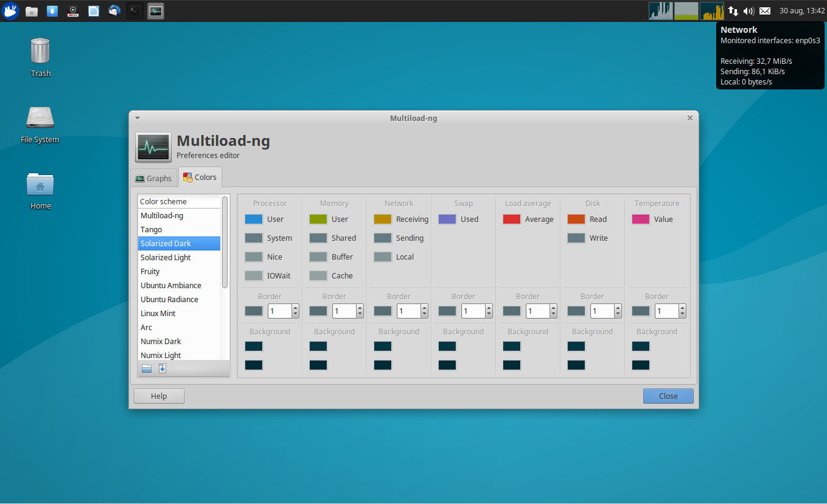
Task: Click the Help button
Action: (x=159, y=396)
